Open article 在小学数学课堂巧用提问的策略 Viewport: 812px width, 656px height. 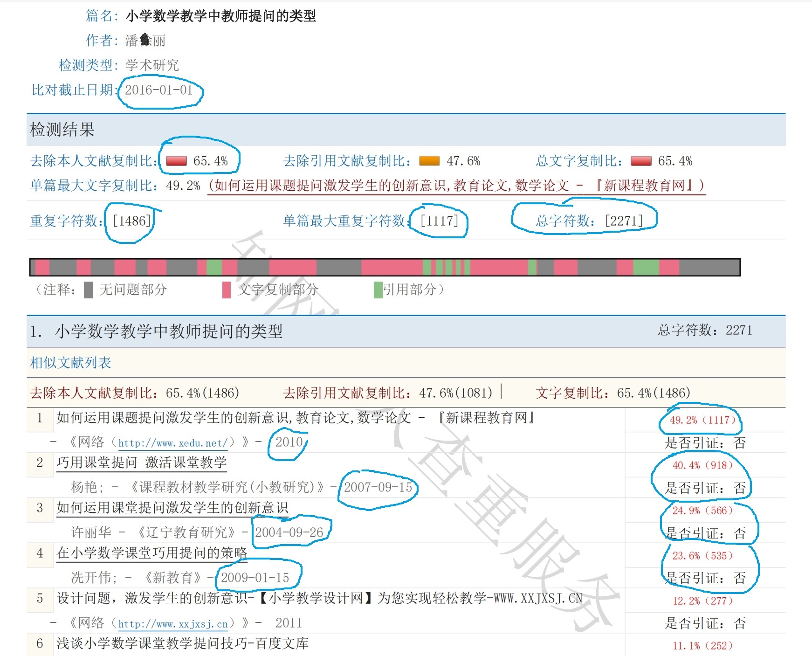pyautogui.click(x=151, y=553)
